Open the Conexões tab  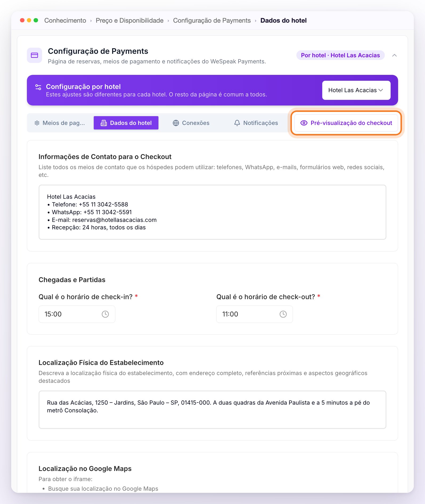point(191,123)
